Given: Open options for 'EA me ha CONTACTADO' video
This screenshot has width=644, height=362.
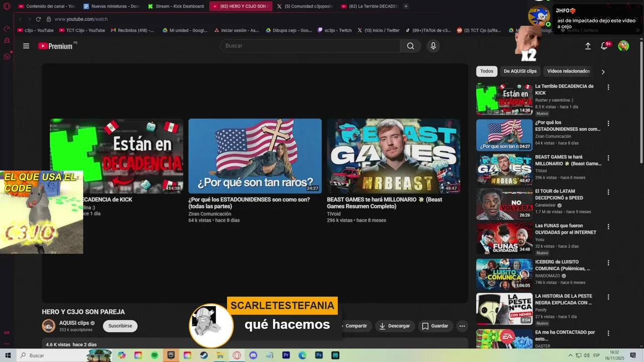Looking at the screenshot, I should (x=608, y=333).
